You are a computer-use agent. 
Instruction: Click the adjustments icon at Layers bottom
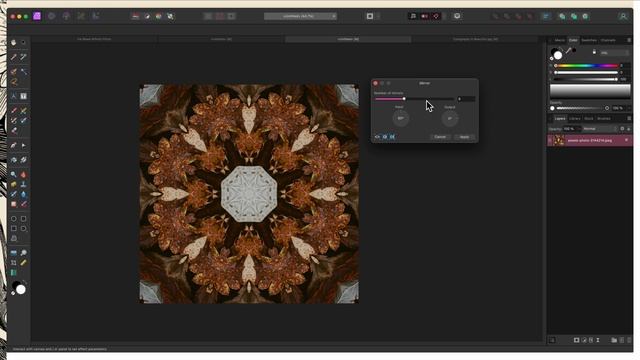tap(584, 340)
